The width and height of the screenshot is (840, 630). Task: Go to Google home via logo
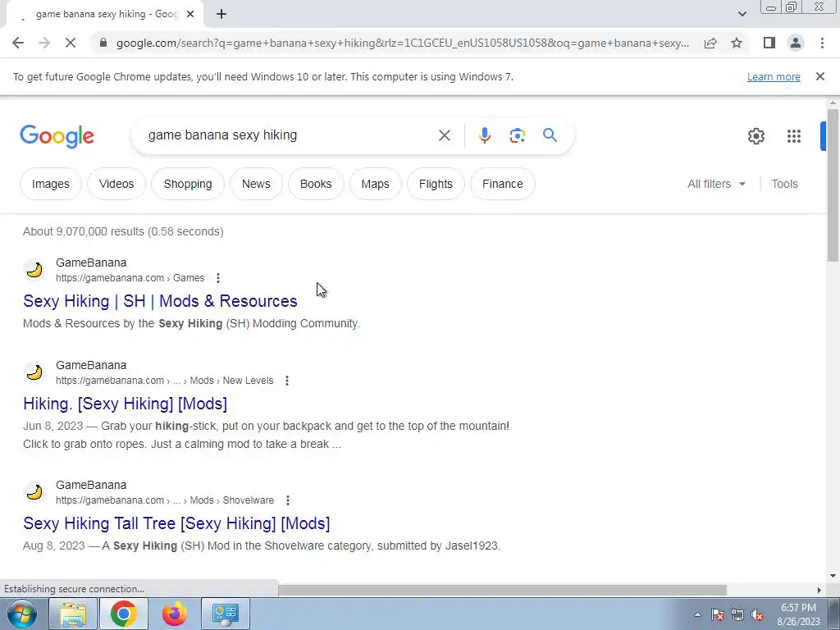click(57, 136)
